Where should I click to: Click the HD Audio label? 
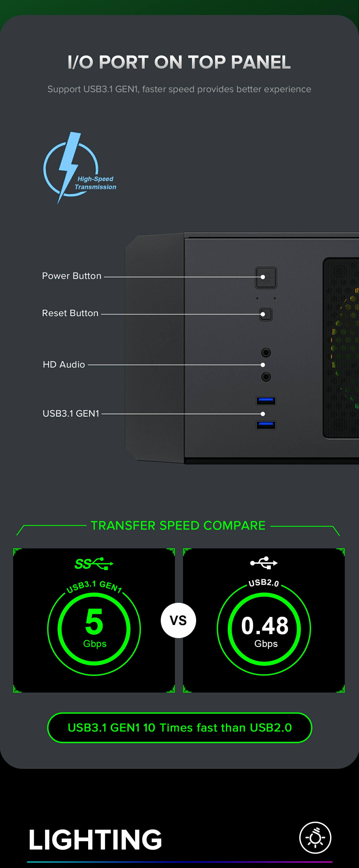pyautogui.click(x=64, y=365)
